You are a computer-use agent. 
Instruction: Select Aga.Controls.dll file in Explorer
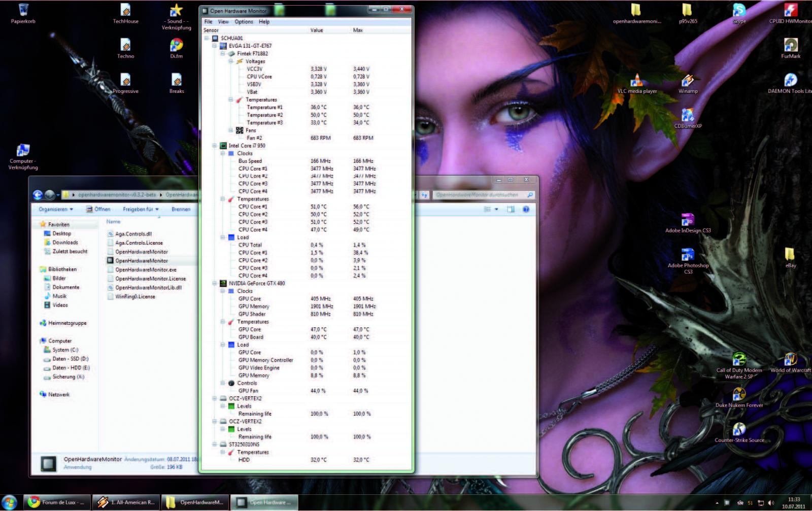pos(129,234)
